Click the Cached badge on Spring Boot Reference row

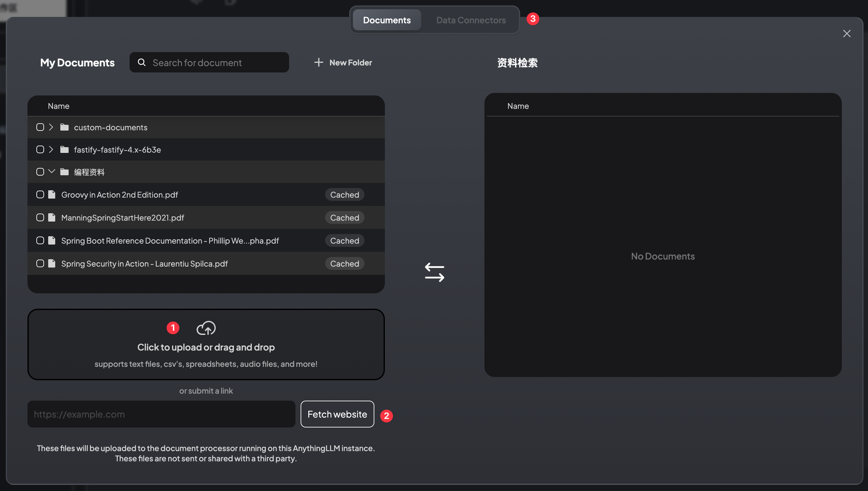[x=345, y=240]
